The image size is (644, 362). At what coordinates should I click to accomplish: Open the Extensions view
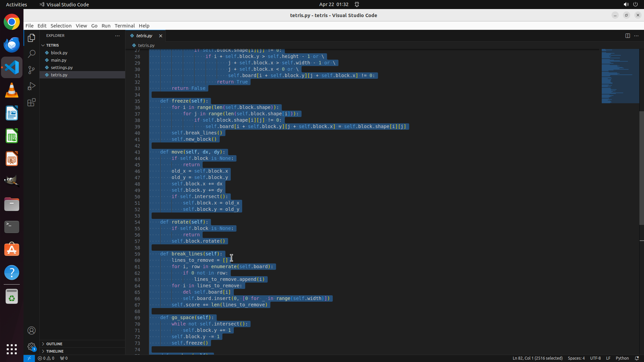point(32,103)
